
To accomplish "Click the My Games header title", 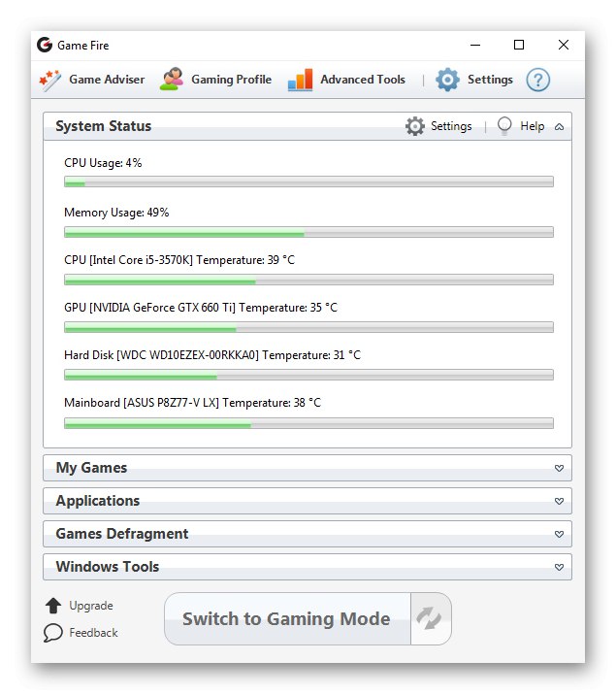I will [91, 468].
